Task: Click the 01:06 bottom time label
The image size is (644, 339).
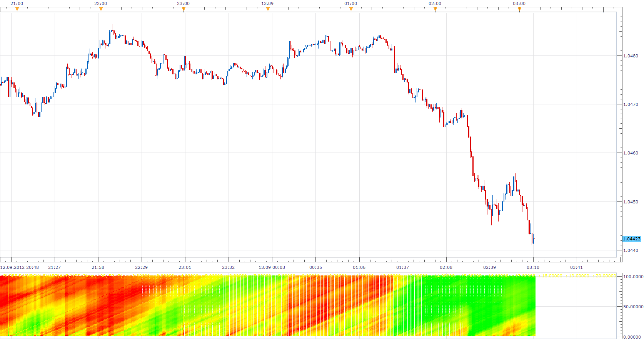Action: (x=359, y=267)
